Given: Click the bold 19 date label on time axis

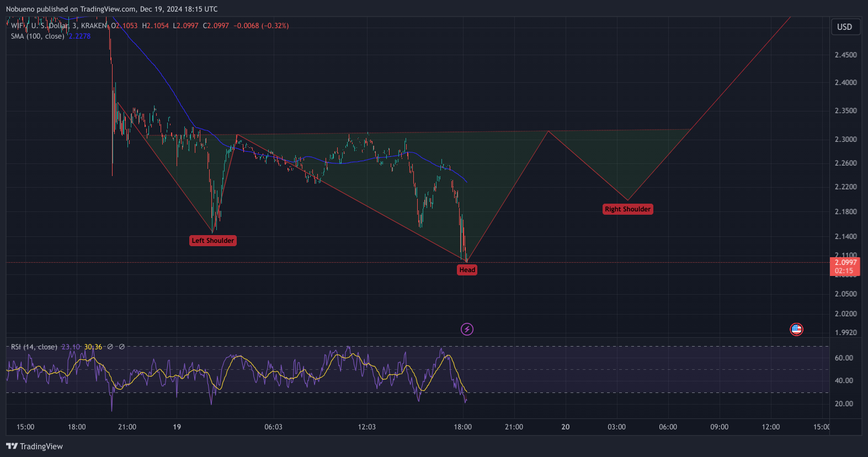Looking at the screenshot, I should click(x=177, y=427).
